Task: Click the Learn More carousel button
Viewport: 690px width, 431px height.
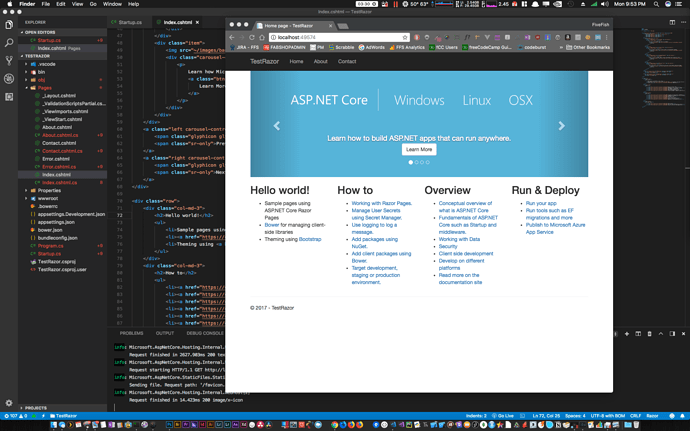Action: 419,149
